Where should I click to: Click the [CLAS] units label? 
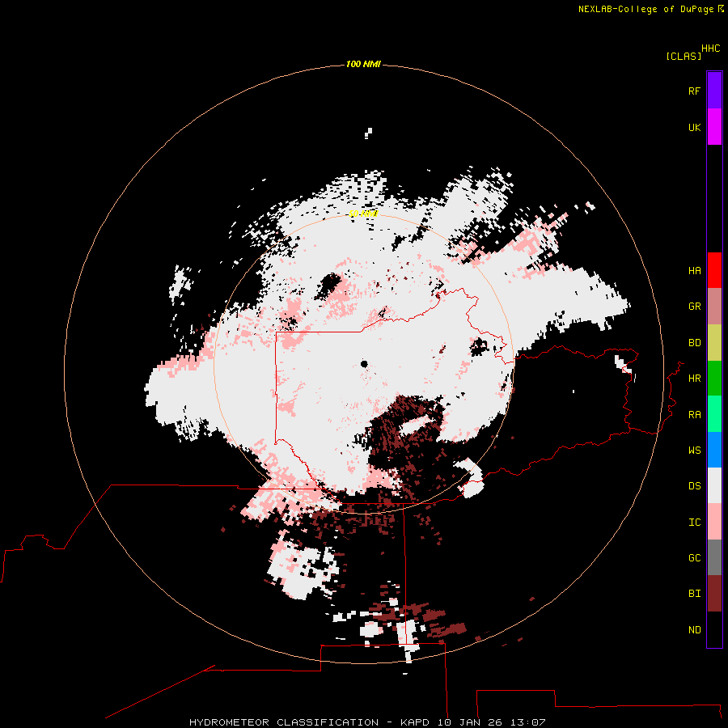tap(684, 56)
